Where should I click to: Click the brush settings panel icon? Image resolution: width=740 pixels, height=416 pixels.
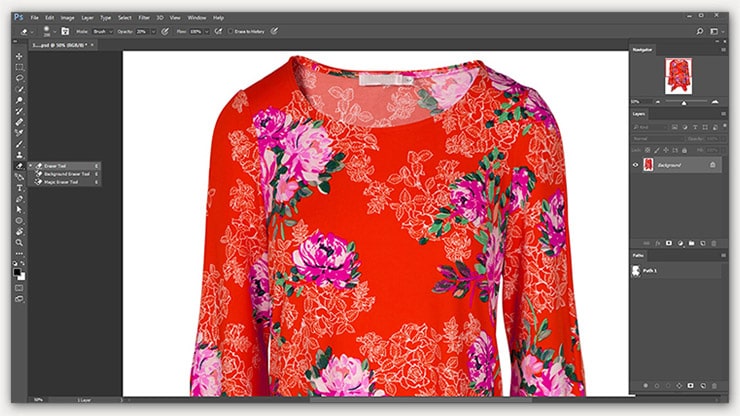point(66,31)
